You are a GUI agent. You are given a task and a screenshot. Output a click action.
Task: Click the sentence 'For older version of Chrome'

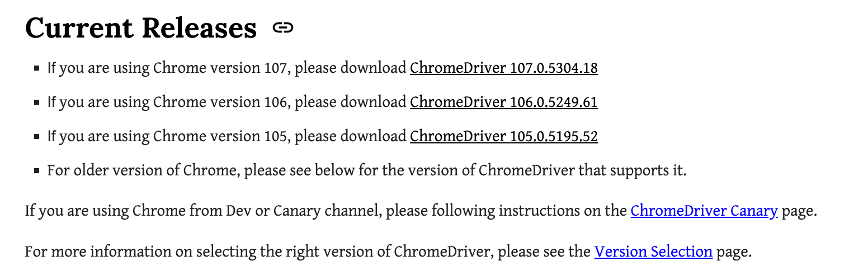click(144, 170)
